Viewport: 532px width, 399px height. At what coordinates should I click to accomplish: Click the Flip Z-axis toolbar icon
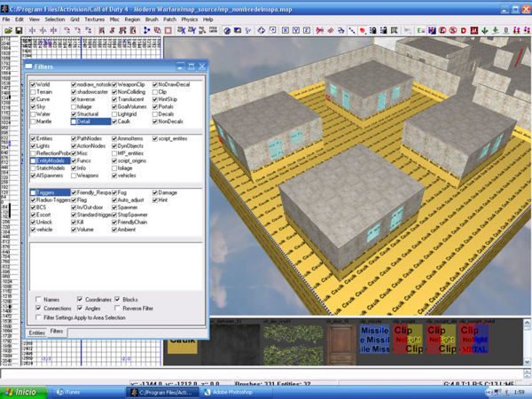click(x=53, y=30)
